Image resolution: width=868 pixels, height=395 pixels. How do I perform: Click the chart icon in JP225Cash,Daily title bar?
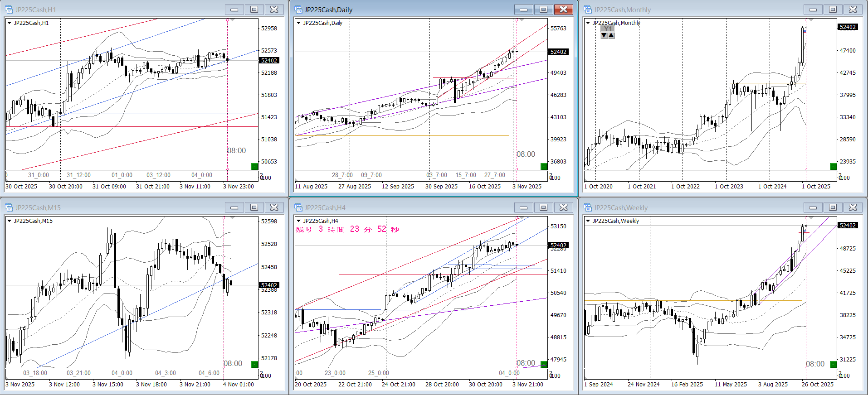298,10
